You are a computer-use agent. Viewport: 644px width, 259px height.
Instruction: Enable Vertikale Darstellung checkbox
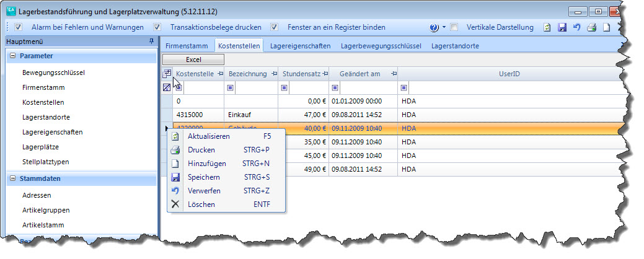(454, 27)
